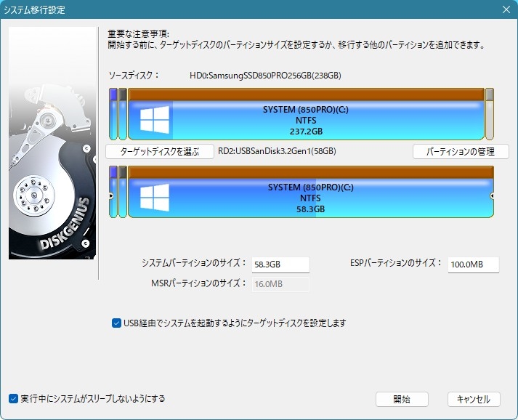The image size is (518, 420).
Task: Click the Windows logo on target disk partition
Action: tap(155, 198)
